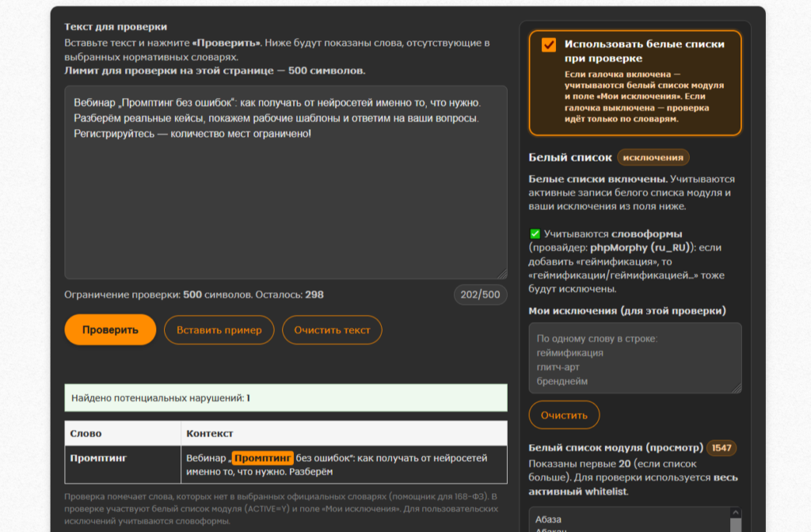811x532 pixels.
Task: Click Очистить button under exceptions field
Action: tap(564, 415)
